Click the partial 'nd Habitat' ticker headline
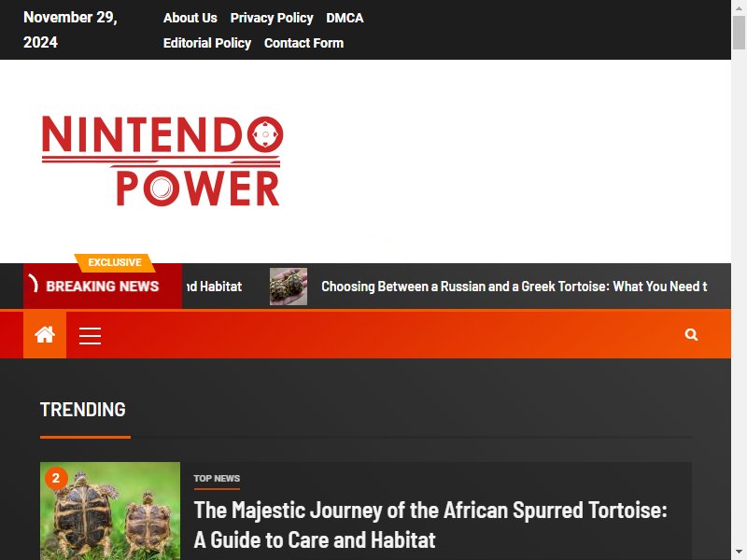This screenshot has height=560, width=747. [215, 287]
